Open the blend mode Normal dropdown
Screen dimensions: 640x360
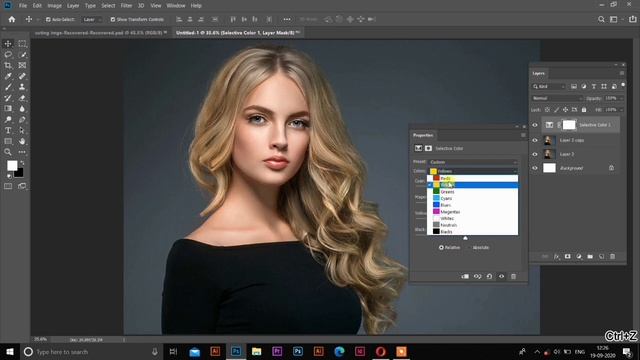pyautogui.click(x=557, y=98)
